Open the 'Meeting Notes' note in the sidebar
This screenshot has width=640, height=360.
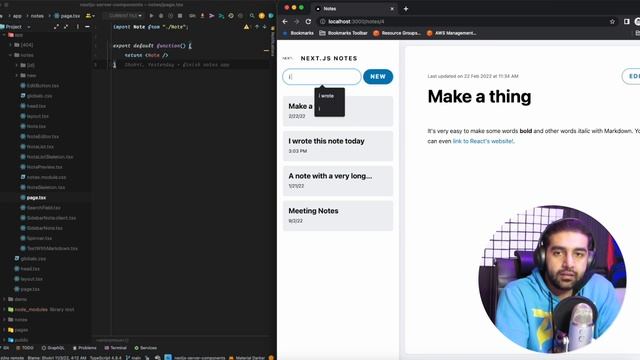[x=338, y=216]
